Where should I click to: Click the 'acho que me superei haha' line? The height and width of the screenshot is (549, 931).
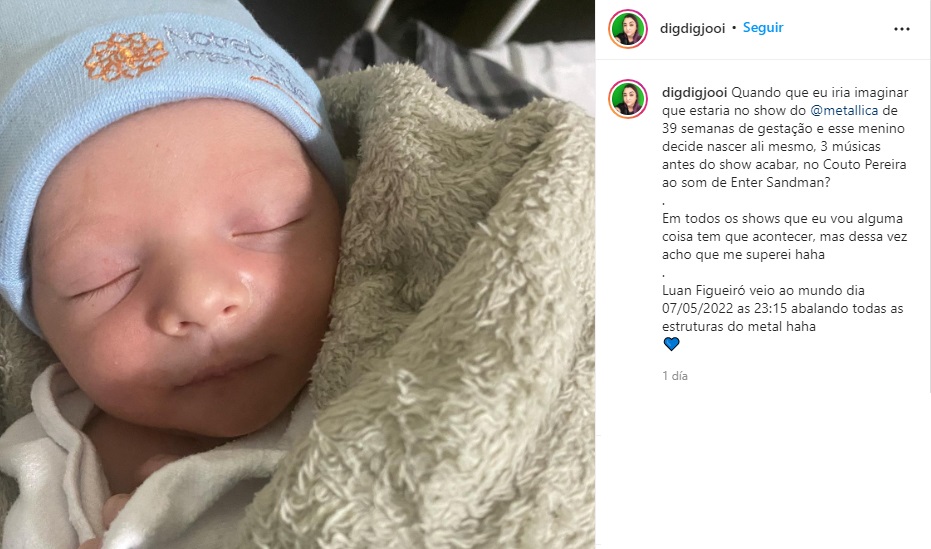(x=743, y=255)
